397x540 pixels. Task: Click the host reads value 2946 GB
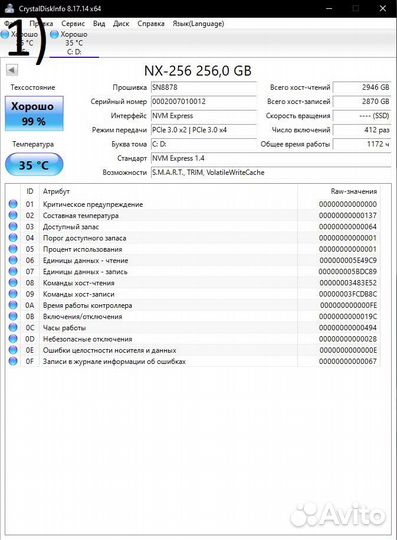[362, 87]
